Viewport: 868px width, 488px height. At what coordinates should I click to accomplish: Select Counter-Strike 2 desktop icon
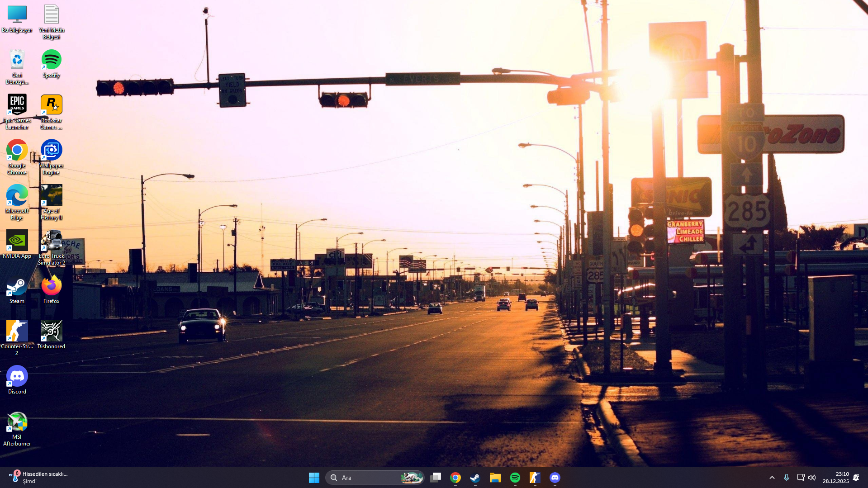coord(17,338)
